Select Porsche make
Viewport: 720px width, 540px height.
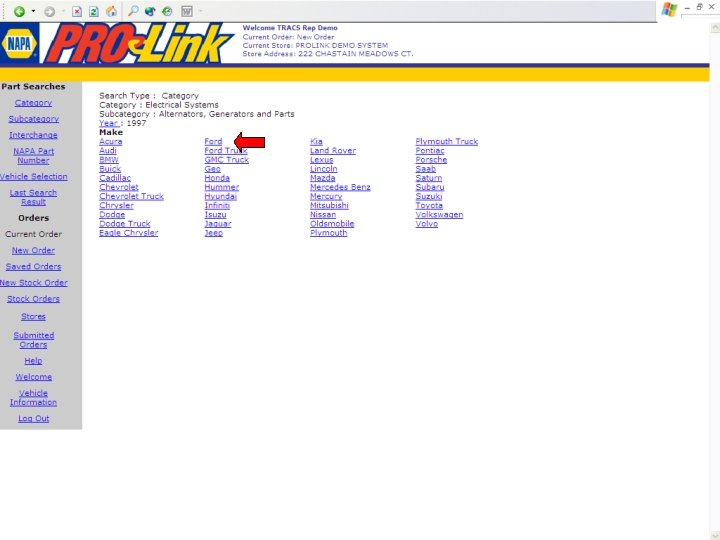coord(431,160)
